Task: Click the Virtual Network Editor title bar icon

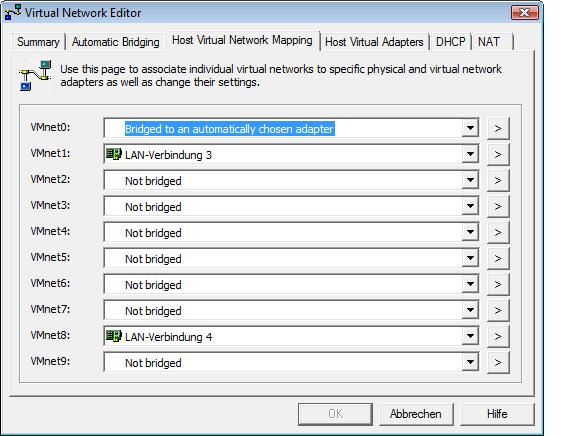Action: pyautogui.click(x=13, y=12)
